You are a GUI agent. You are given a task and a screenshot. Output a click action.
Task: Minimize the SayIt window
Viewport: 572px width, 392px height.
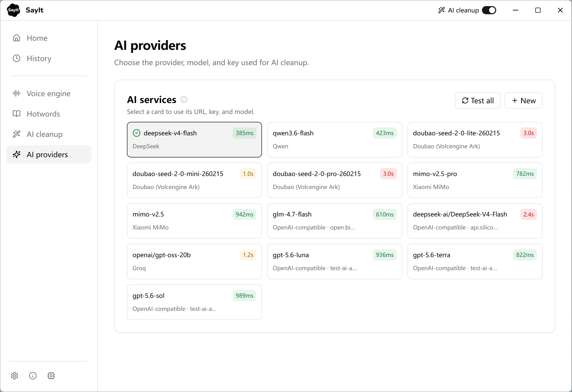click(516, 10)
